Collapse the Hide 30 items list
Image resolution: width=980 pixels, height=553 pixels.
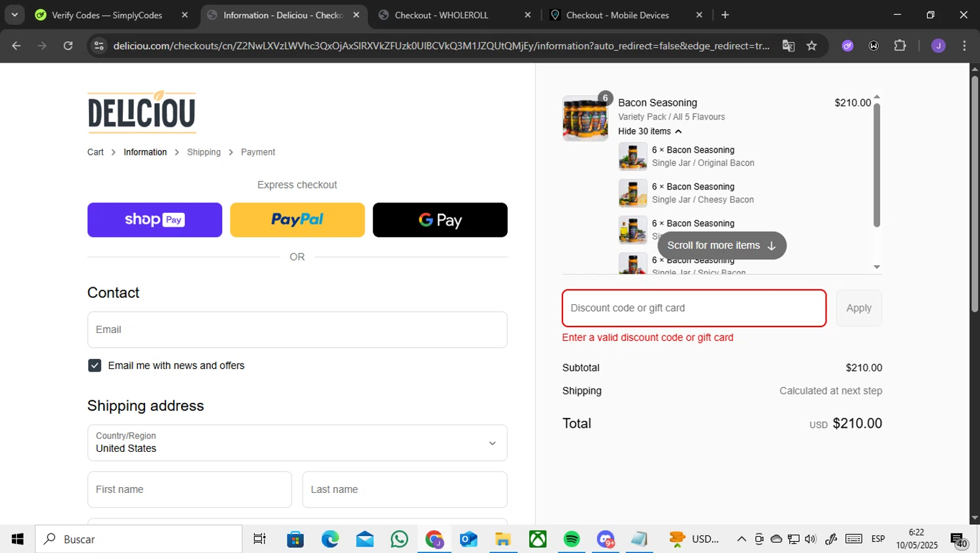(650, 131)
